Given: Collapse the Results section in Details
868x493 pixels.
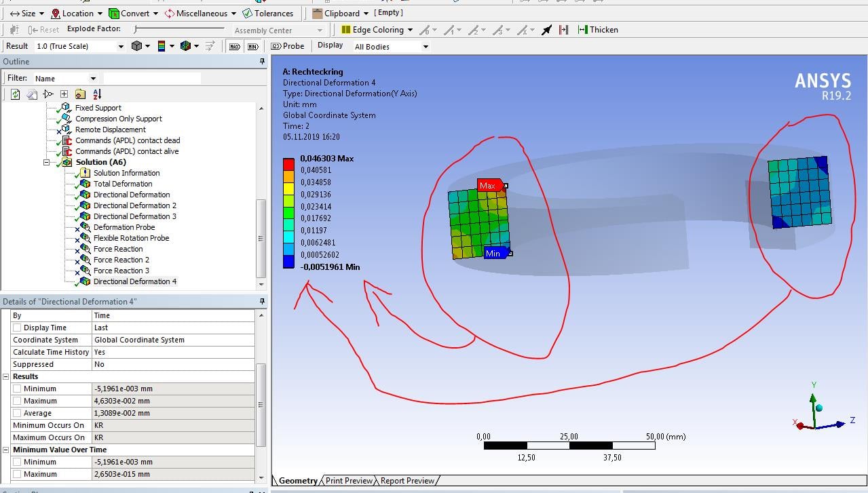Looking at the screenshot, I should pos(6,376).
